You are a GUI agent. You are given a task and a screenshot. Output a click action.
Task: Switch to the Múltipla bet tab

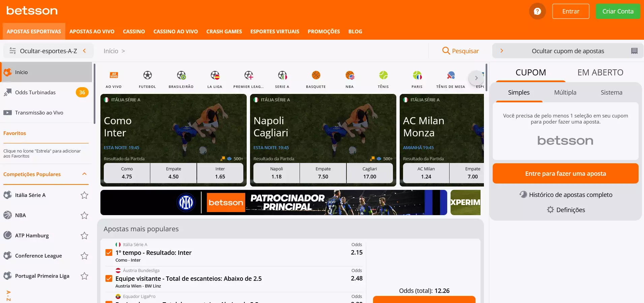(565, 93)
